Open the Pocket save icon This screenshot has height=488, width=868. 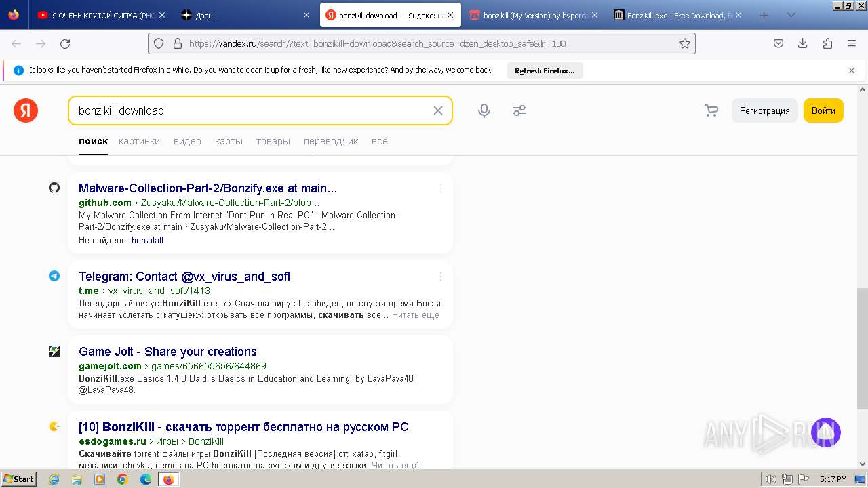(778, 43)
